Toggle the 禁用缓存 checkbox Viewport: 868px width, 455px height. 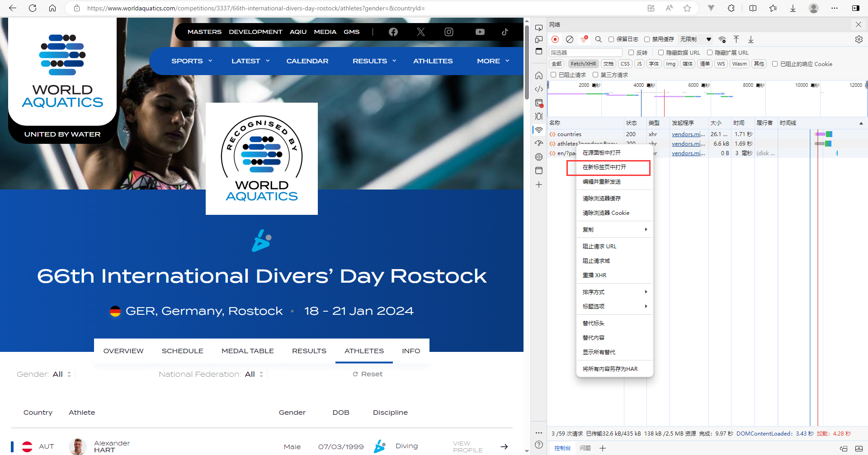647,39
